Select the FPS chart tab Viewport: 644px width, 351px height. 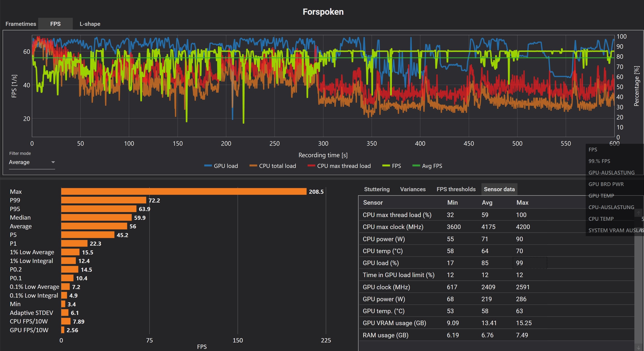55,24
